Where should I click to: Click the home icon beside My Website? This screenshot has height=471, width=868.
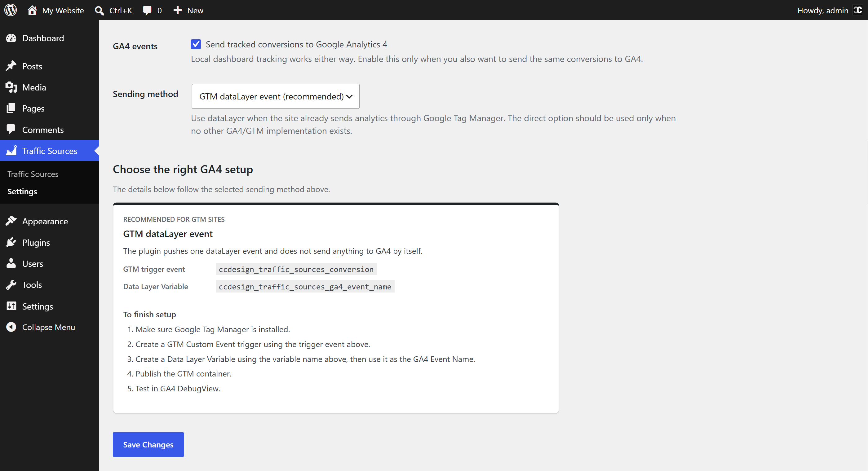[x=32, y=10]
